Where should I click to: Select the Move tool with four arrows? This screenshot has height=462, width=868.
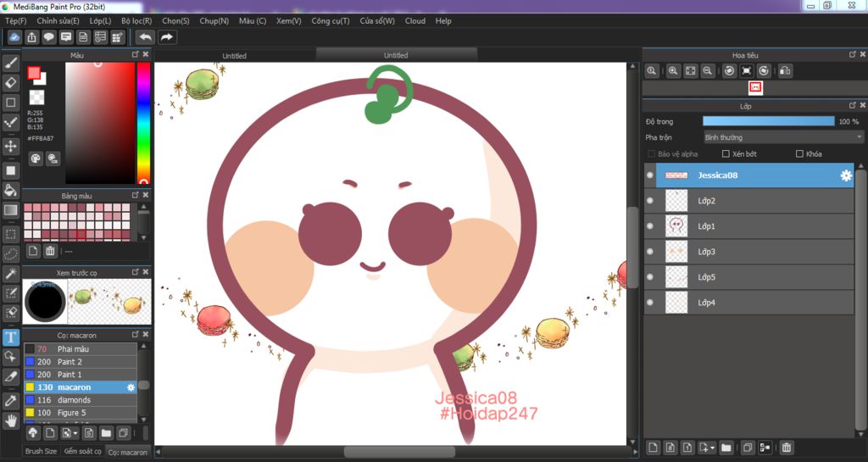[x=10, y=146]
